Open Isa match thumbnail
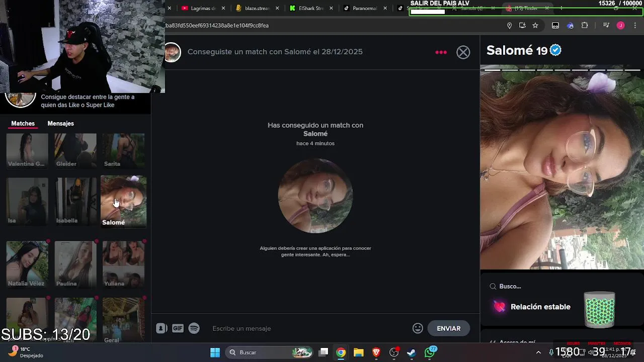The image size is (644, 362). [27, 201]
